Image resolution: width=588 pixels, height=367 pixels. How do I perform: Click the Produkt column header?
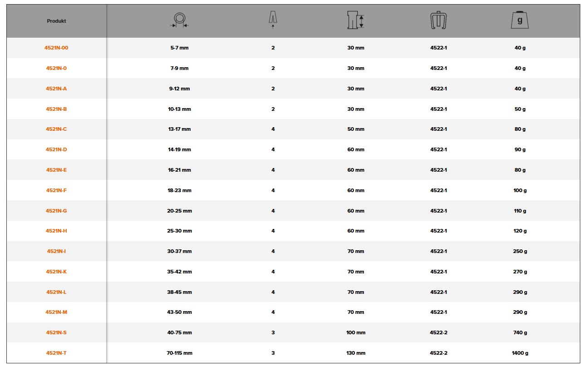tap(56, 21)
